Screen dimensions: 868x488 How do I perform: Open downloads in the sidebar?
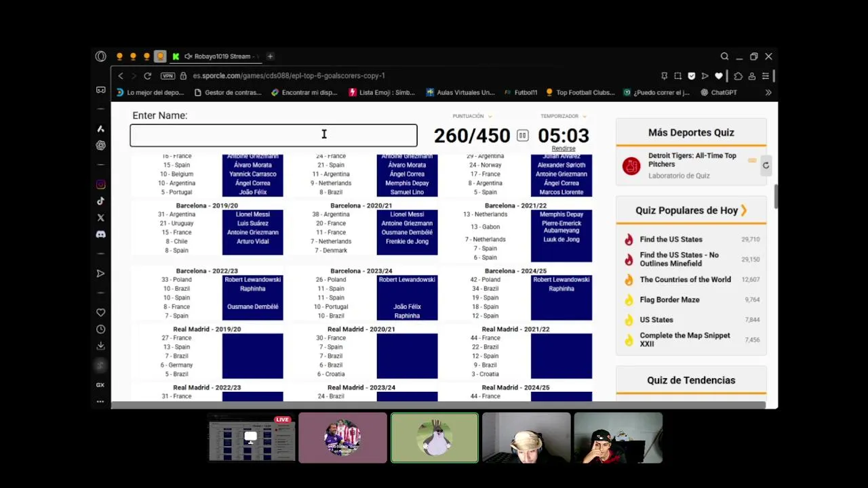click(100, 346)
